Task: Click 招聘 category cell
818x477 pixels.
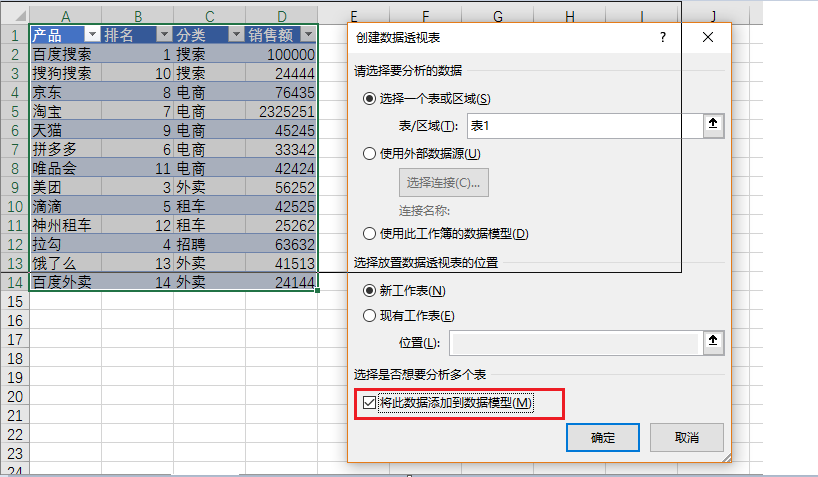Action: [209, 244]
